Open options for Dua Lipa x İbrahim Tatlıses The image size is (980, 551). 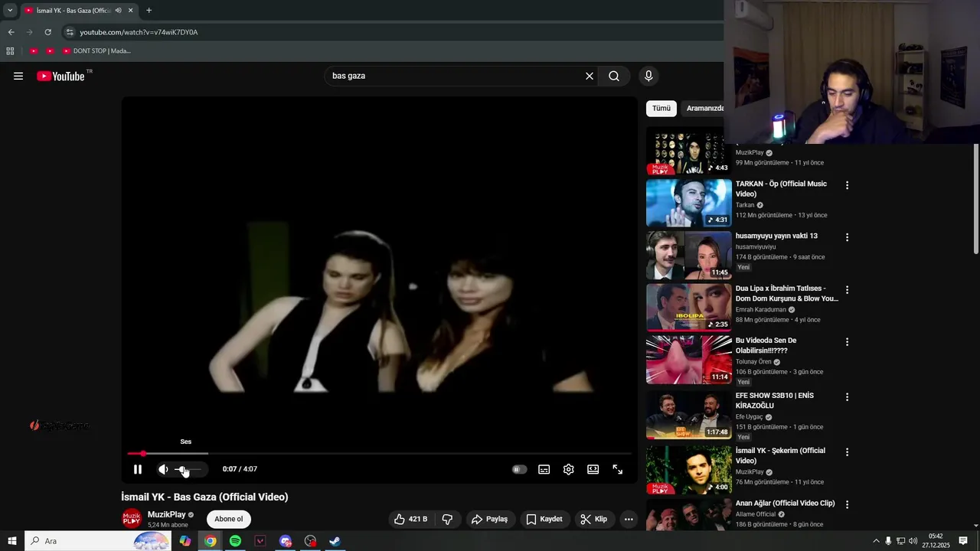coord(847,290)
